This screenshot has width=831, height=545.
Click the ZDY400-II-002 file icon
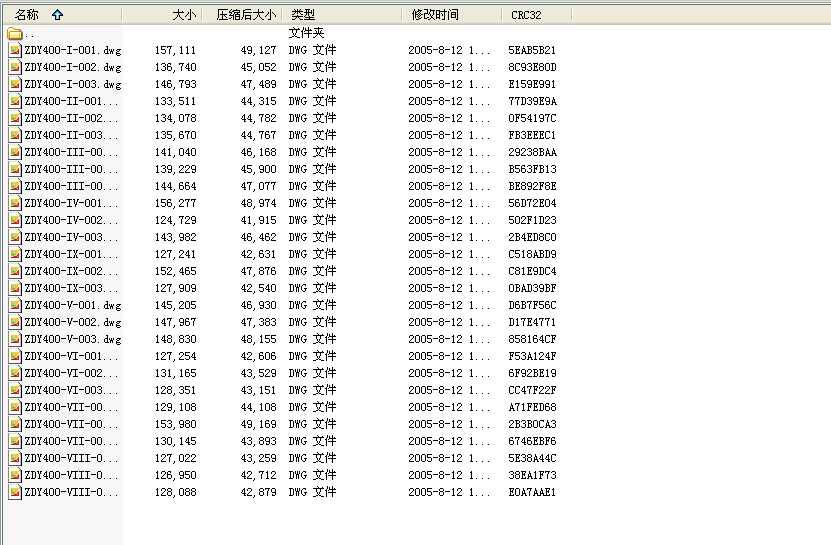pos(15,118)
